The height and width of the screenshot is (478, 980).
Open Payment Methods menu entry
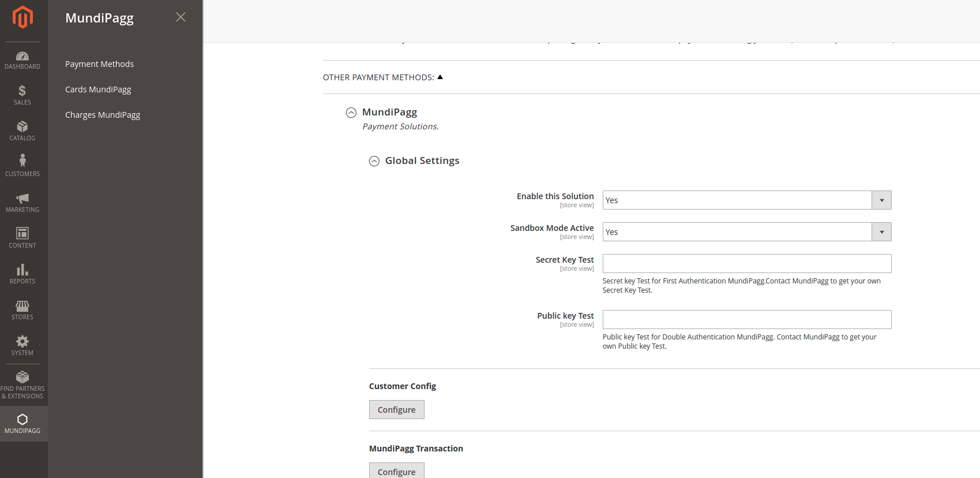click(99, 64)
